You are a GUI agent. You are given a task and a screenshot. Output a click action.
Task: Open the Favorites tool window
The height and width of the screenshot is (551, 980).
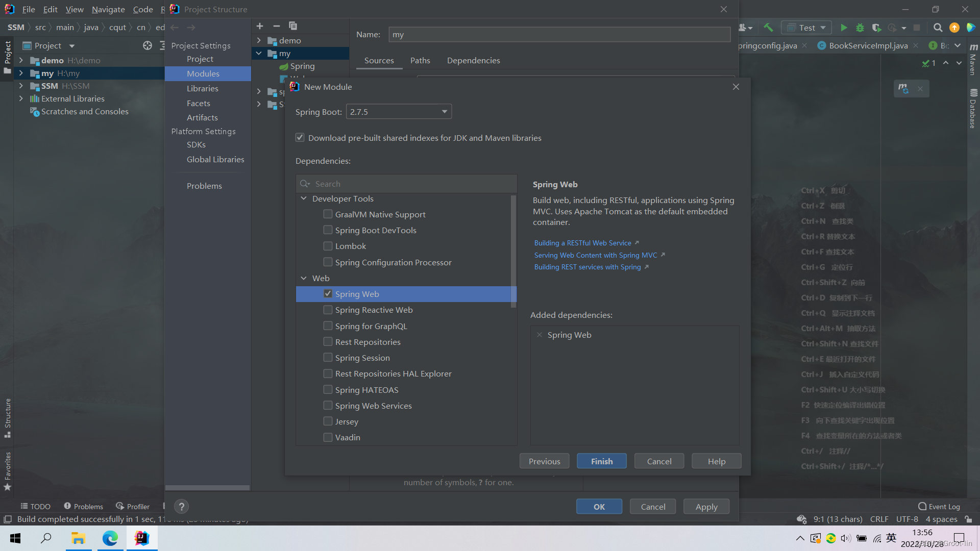coord(8,471)
